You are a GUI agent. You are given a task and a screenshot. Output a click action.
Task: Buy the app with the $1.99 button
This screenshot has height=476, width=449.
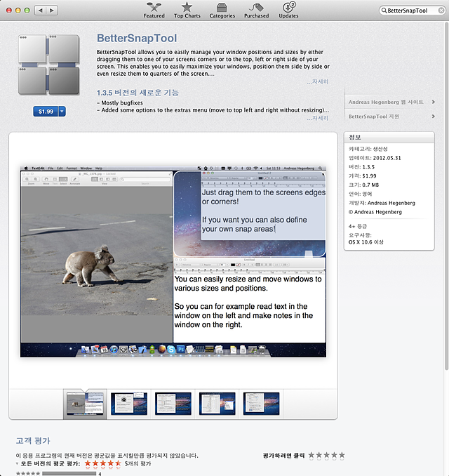click(x=46, y=112)
